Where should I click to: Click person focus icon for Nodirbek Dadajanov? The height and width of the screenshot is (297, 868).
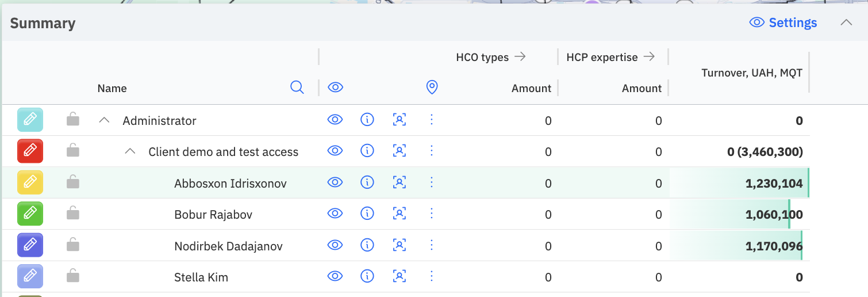click(400, 245)
